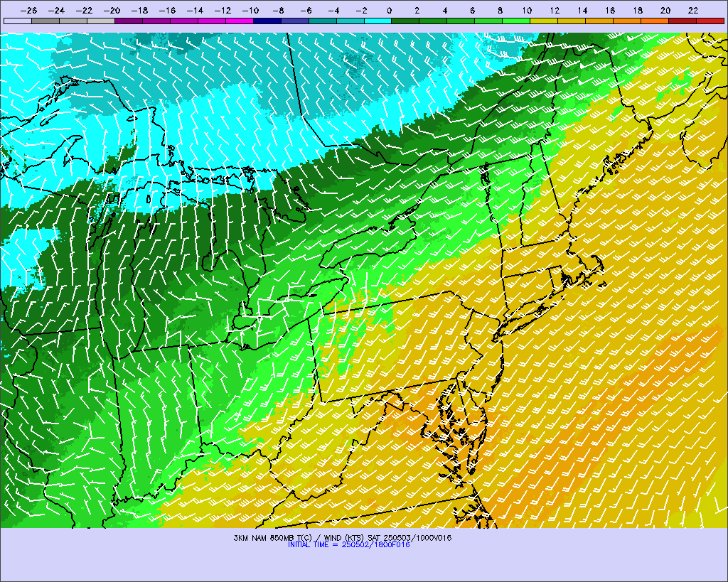Click the bright green swatch between 8 and 10
This screenshot has height=582, width=728.
point(516,21)
